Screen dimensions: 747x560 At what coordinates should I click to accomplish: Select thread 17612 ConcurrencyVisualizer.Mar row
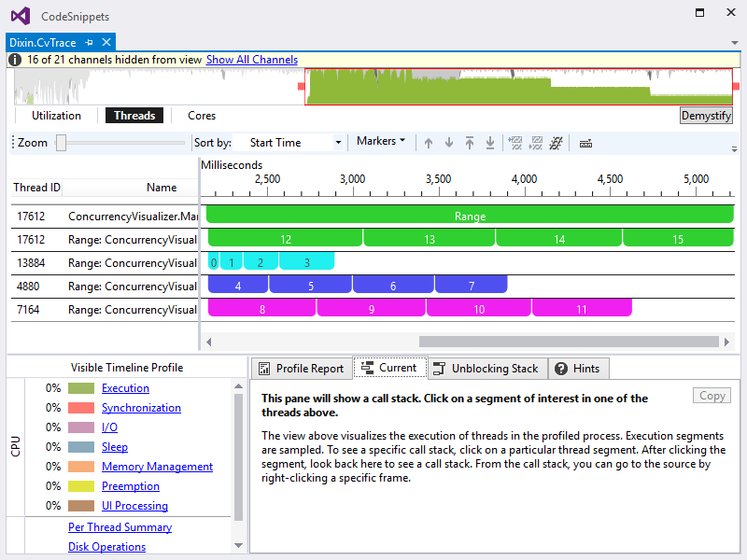click(105, 217)
